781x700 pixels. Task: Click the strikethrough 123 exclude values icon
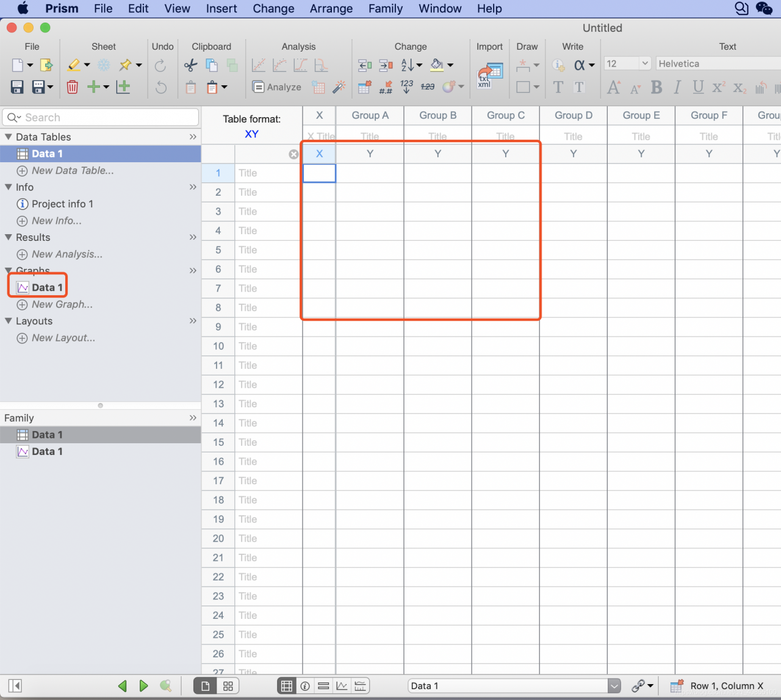[428, 87]
